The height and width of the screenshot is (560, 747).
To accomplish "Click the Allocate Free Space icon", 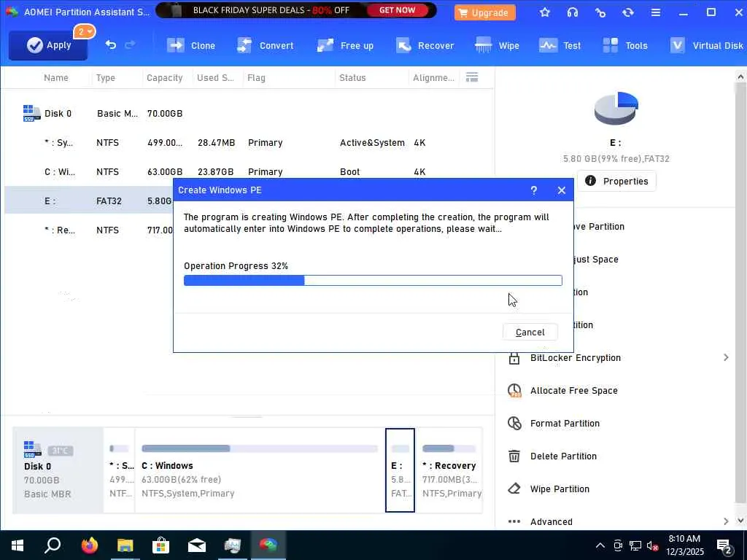I will tap(514, 391).
